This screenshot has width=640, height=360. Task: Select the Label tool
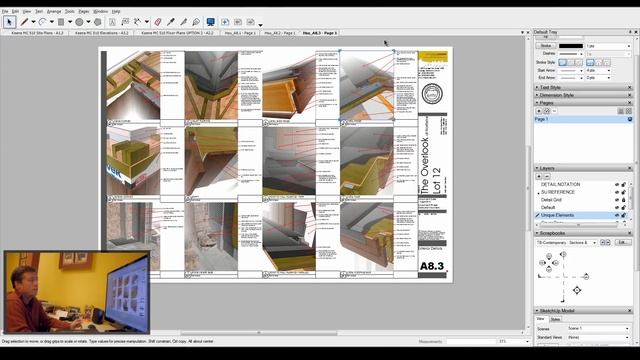pos(125,22)
